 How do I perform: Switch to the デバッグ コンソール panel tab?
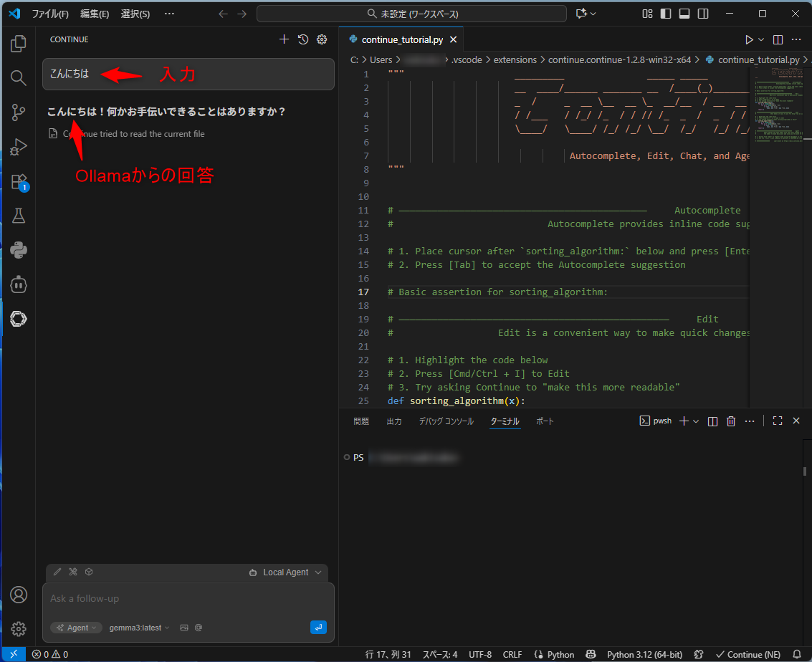(446, 421)
